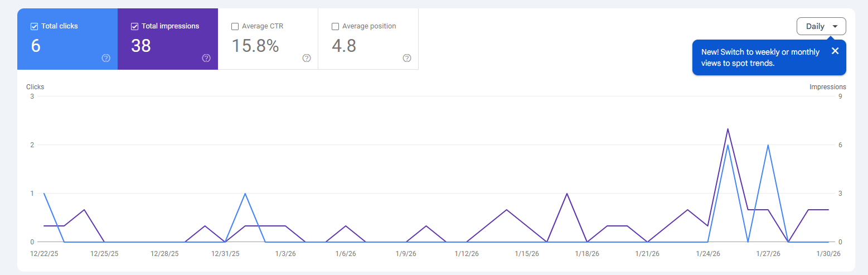Click the clicks peak on 1/1/26

point(245,194)
